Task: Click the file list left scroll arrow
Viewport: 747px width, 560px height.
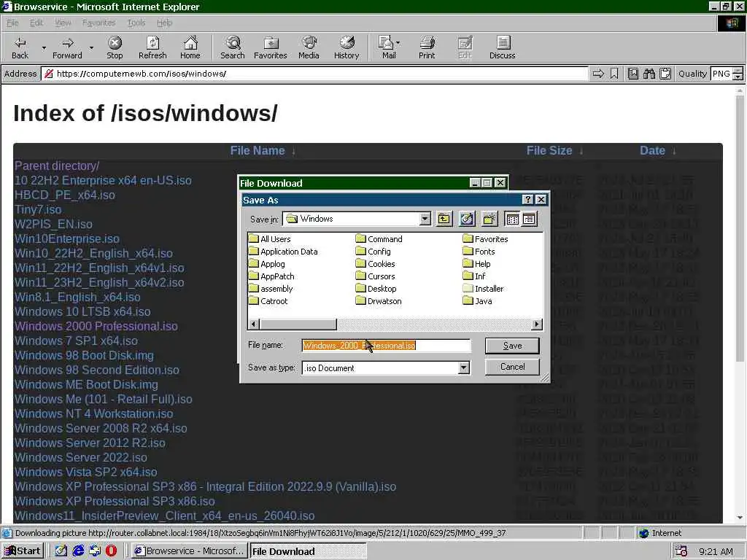Action: coord(254,324)
